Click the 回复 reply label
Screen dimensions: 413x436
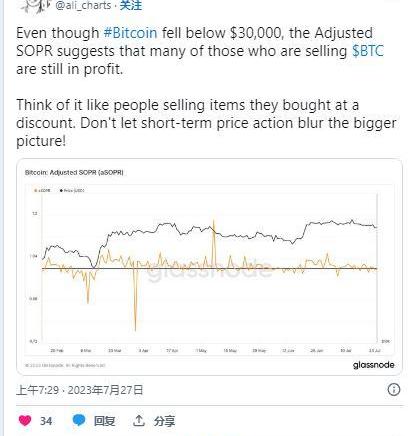click(x=104, y=421)
